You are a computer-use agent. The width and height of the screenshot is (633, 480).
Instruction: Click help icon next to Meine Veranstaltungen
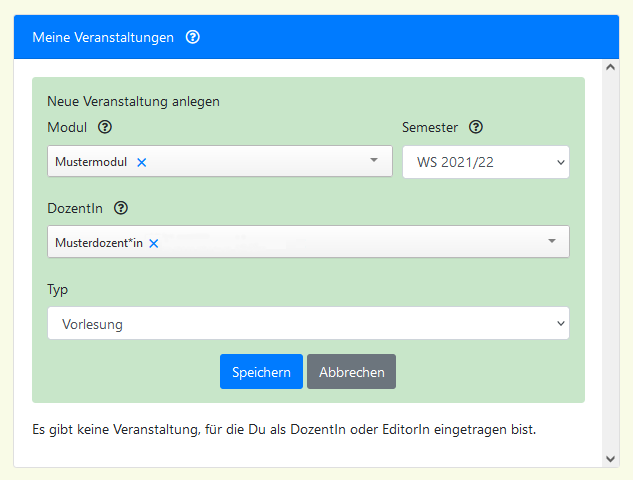(193, 37)
